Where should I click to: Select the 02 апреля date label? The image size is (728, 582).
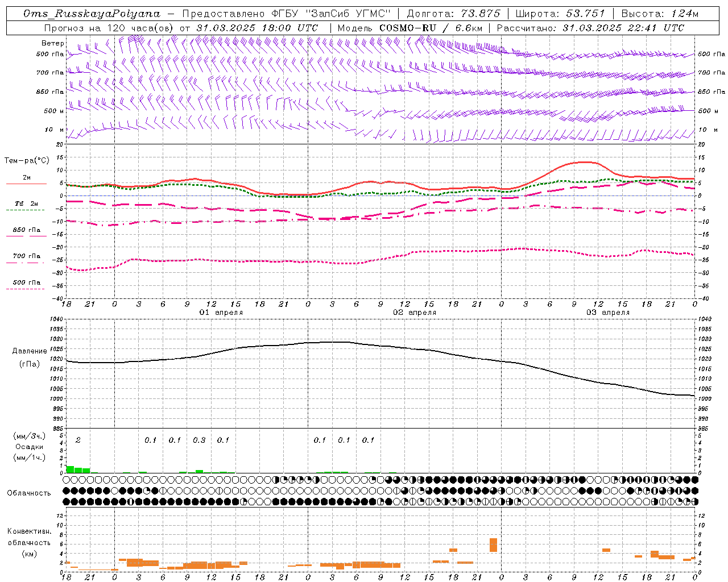pos(415,313)
